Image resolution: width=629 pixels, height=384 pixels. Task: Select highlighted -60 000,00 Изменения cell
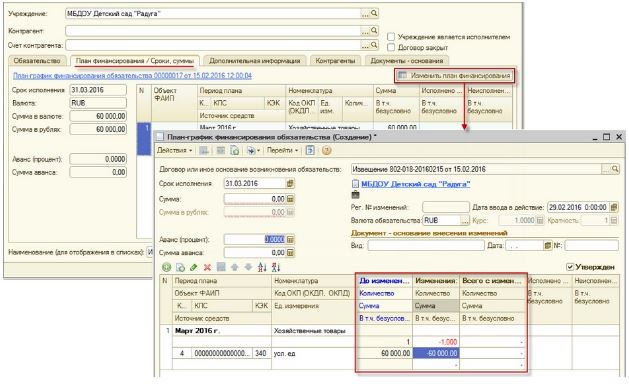click(436, 354)
